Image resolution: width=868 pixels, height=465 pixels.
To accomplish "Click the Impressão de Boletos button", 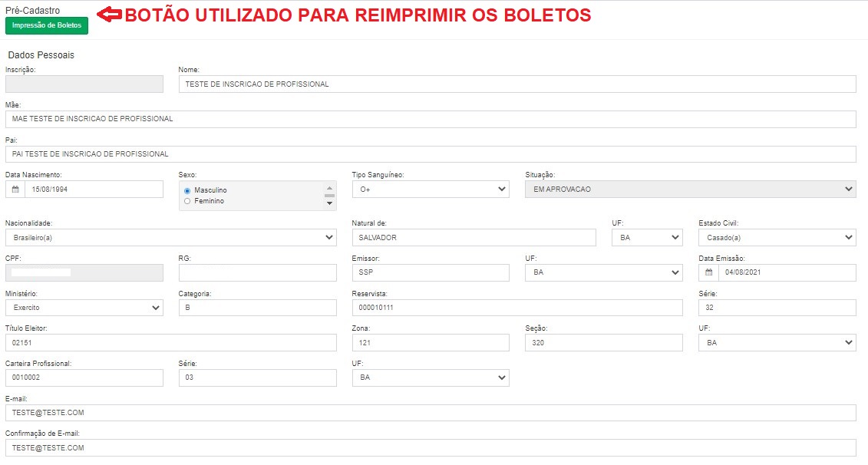I will [x=47, y=25].
